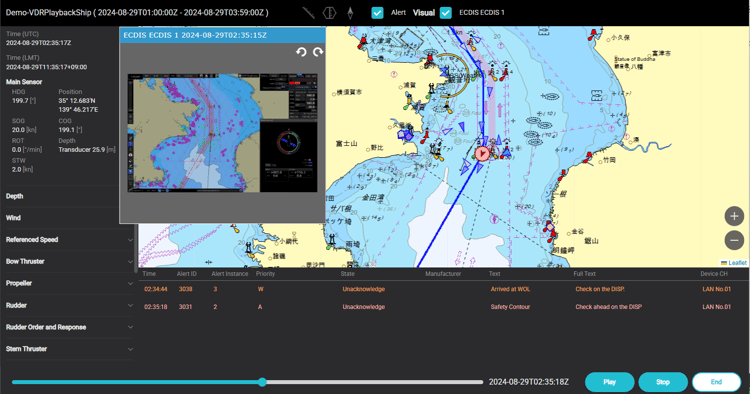Viewport: 750px width, 394px height.
Task: Zoom in on the map
Action: [x=734, y=216]
